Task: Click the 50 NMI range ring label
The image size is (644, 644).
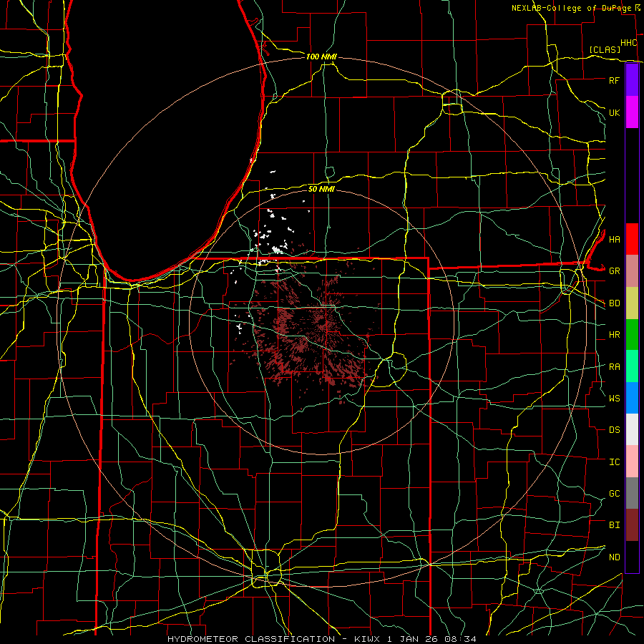Action: (321, 189)
